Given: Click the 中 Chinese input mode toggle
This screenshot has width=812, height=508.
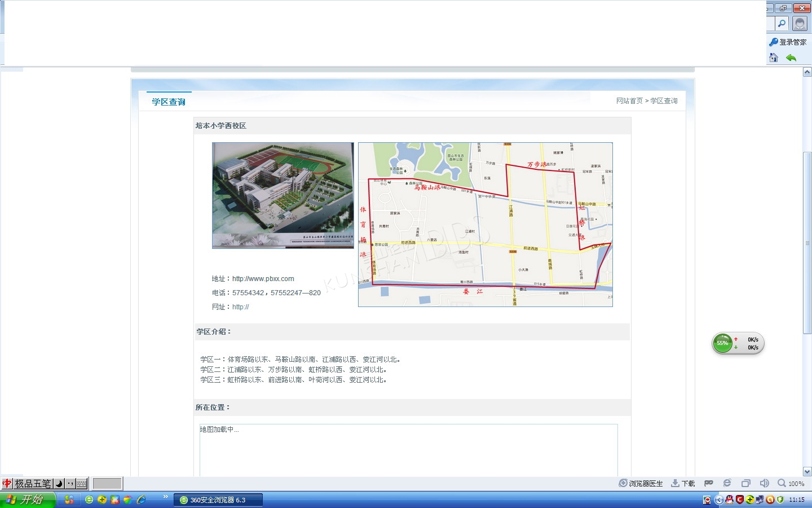Looking at the screenshot, I should 7,484.
